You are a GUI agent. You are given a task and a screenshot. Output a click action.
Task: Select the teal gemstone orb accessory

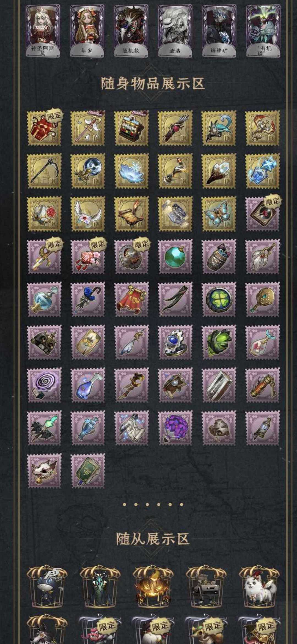(175, 256)
